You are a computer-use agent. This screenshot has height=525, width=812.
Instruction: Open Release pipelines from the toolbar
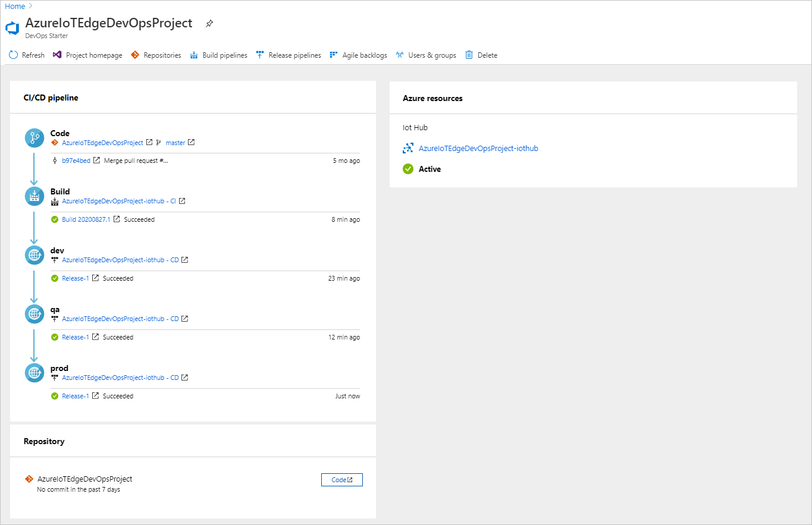coord(289,55)
